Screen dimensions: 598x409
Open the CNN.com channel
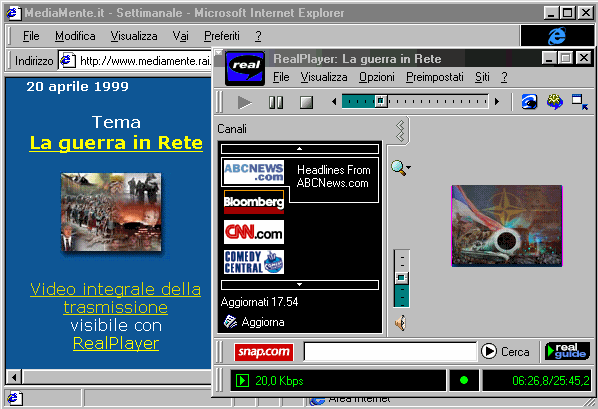click(254, 232)
